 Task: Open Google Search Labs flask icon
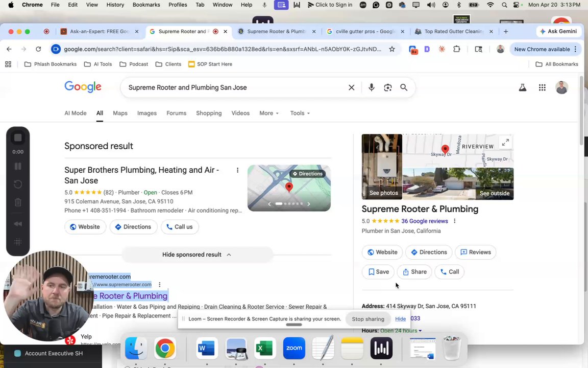point(522,87)
